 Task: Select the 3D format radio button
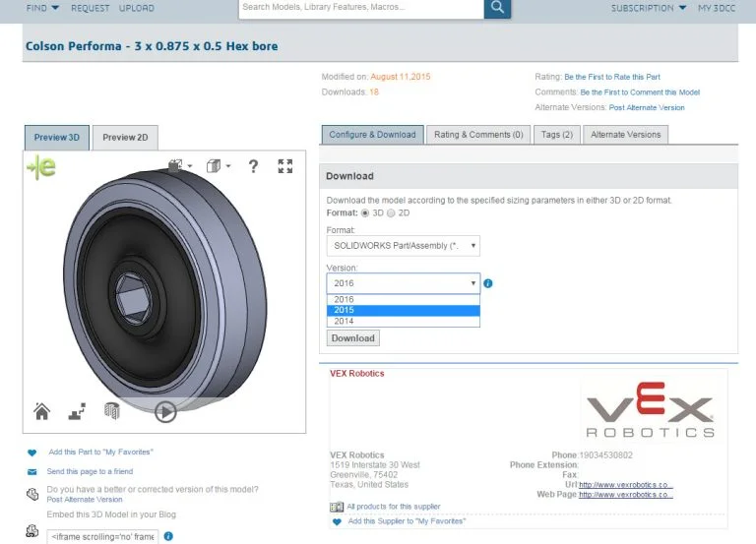pos(366,212)
